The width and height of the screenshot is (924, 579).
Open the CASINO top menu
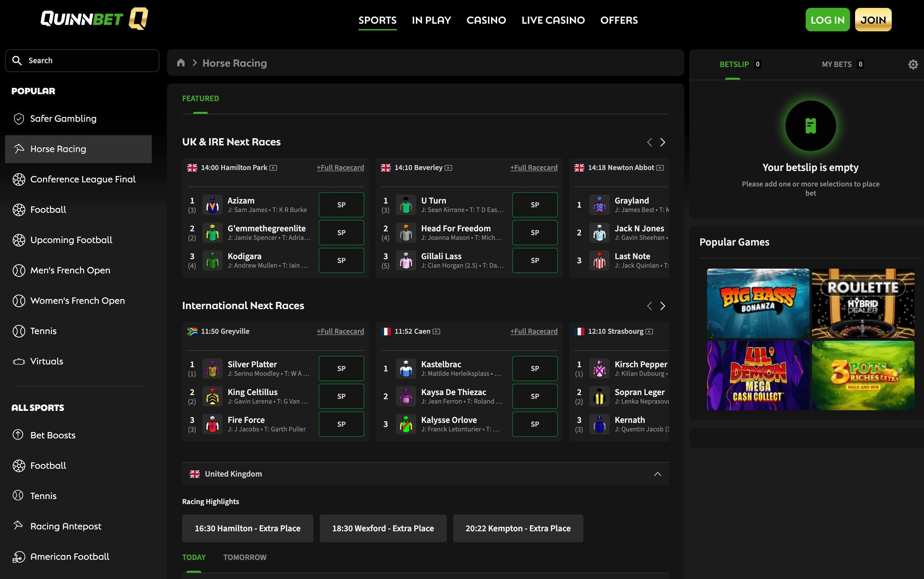486,20
